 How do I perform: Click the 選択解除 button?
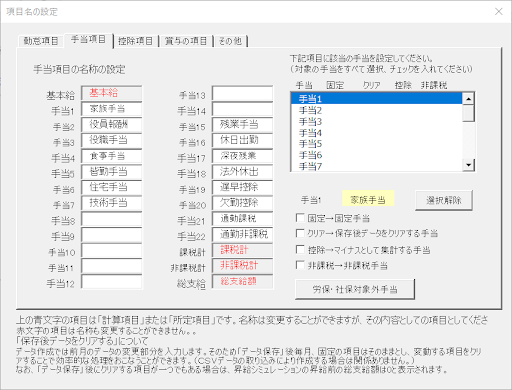tap(444, 200)
